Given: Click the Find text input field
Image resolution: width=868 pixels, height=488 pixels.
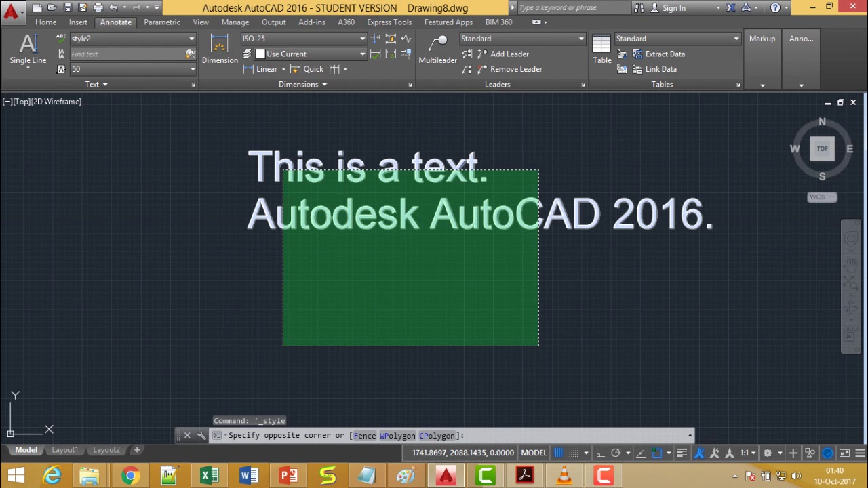Looking at the screenshot, I should coord(128,54).
